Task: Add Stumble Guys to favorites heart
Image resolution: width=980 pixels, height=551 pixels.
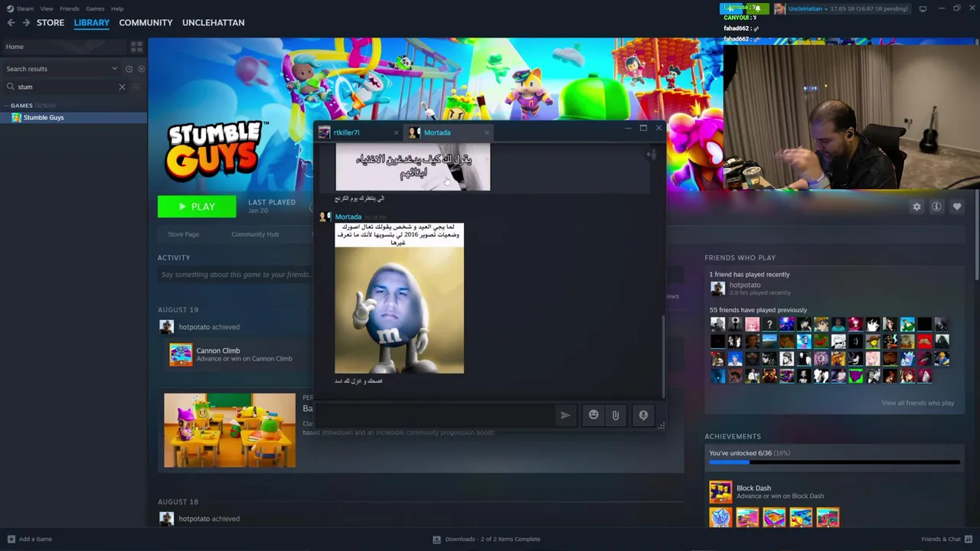Action: pos(957,207)
